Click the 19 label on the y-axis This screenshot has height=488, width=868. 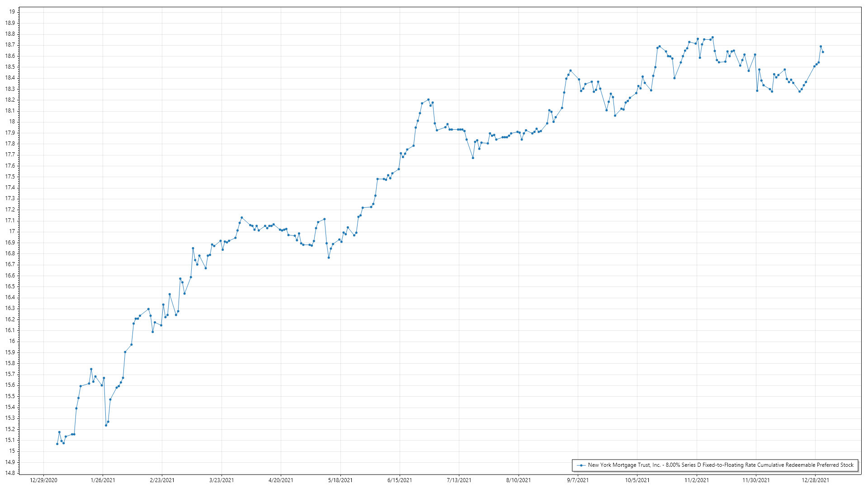(x=12, y=12)
